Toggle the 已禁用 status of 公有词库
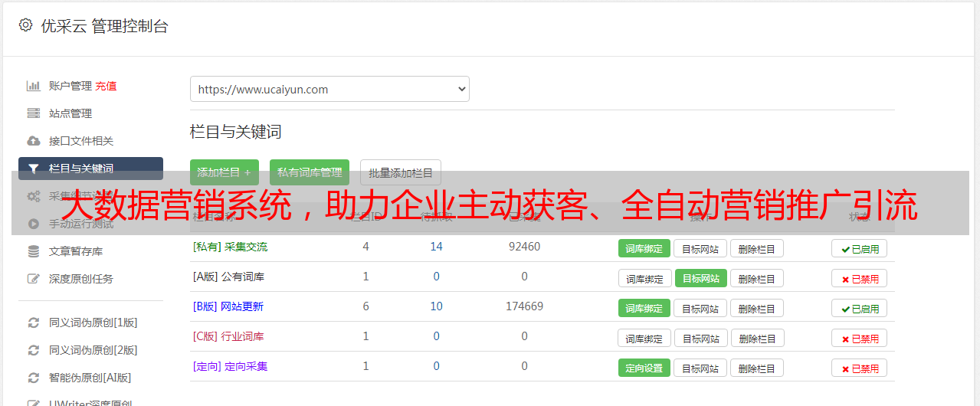 (860, 278)
